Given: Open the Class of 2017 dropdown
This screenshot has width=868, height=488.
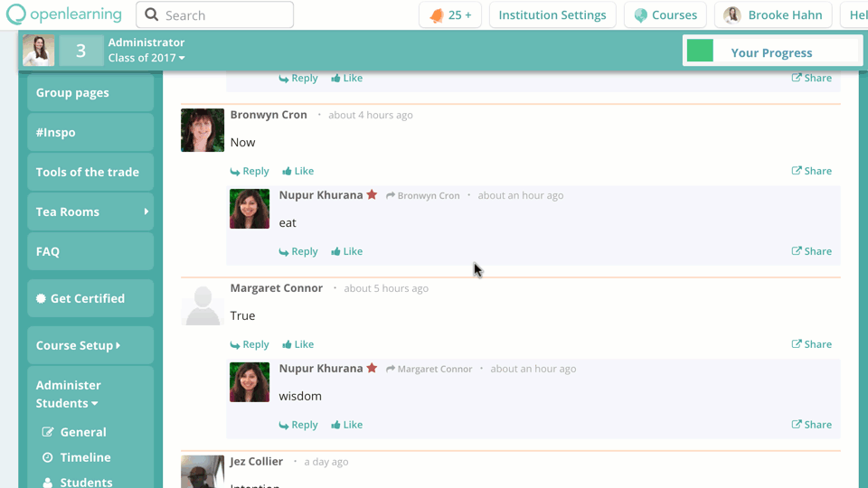Looking at the screenshot, I should [x=146, y=58].
